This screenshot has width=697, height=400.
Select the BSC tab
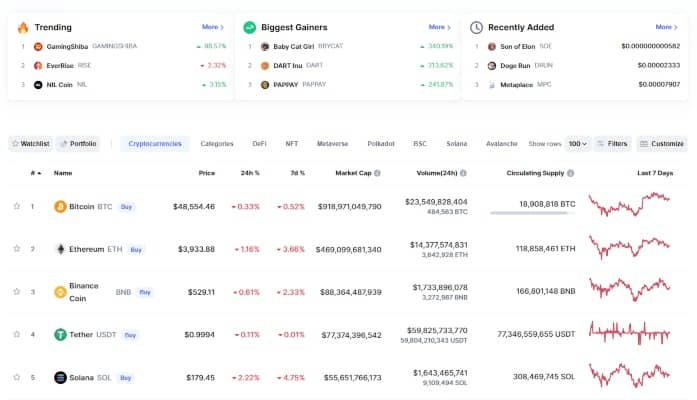click(420, 144)
